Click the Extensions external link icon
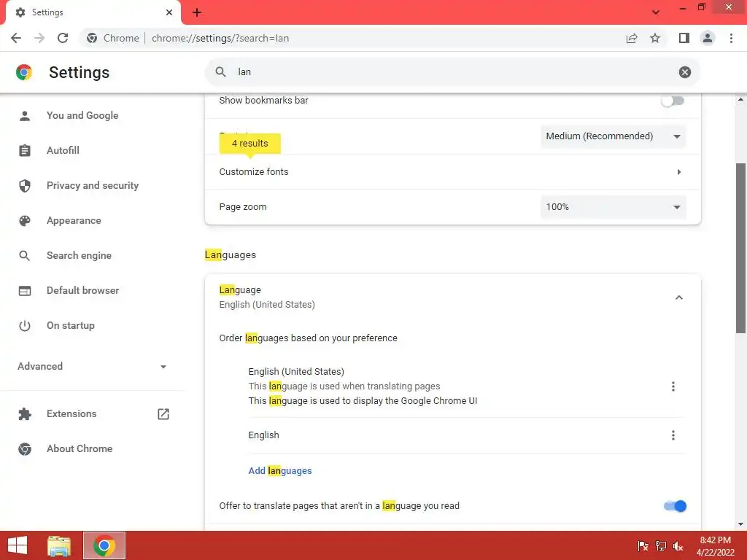 pos(163,414)
